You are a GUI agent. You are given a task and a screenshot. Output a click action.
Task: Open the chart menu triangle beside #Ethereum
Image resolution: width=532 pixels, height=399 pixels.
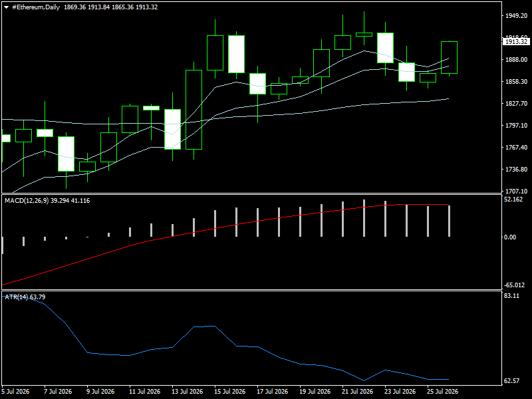[6, 7]
